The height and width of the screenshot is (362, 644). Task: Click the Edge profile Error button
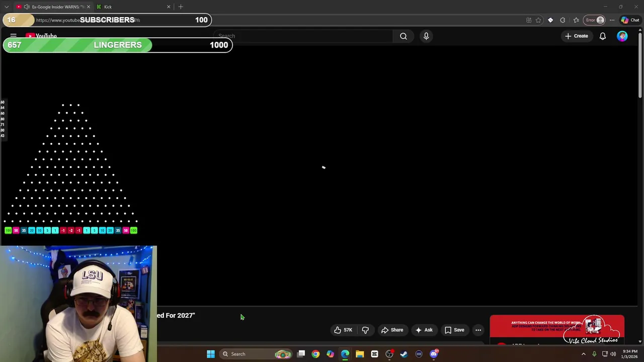(595, 20)
